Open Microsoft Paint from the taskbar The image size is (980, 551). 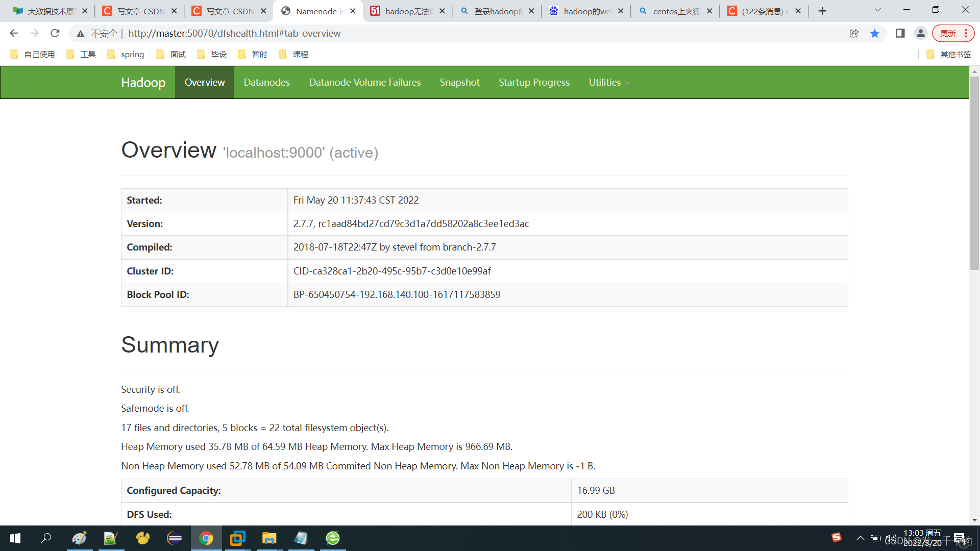point(80,538)
